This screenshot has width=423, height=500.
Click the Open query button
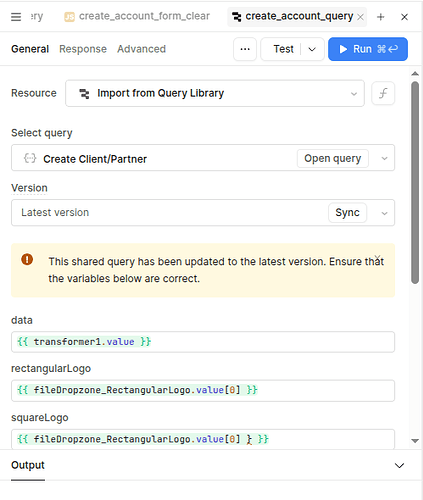point(333,158)
